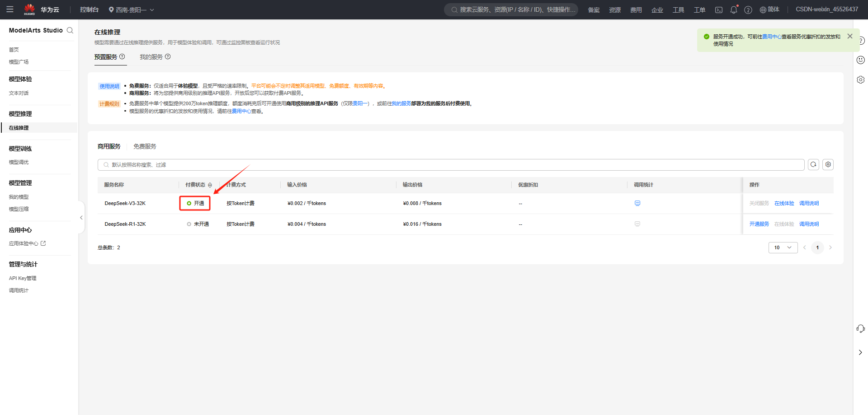The image size is (868, 415).
Task: Switch language via 简体 globe
Action: coord(769,9)
